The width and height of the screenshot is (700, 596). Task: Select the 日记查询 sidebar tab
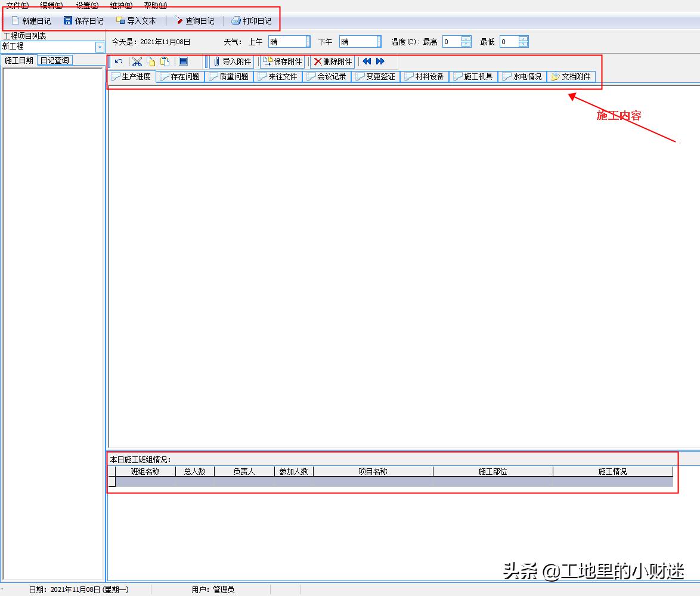(55, 60)
